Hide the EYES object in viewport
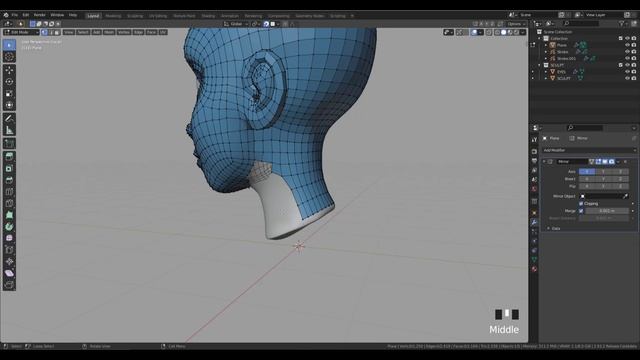Image resolution: width=640 pixels, height=360 pixels. [x=627, y=71]
